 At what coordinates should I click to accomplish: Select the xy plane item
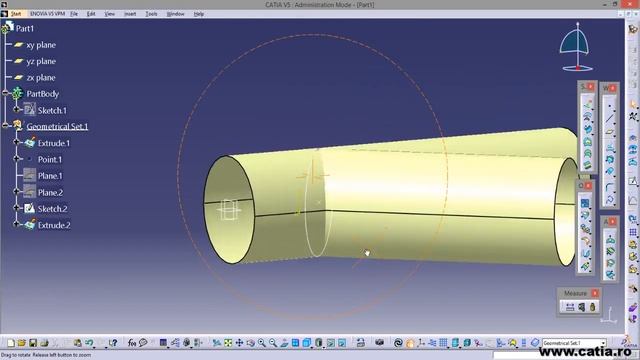click(x=41, y=45)
